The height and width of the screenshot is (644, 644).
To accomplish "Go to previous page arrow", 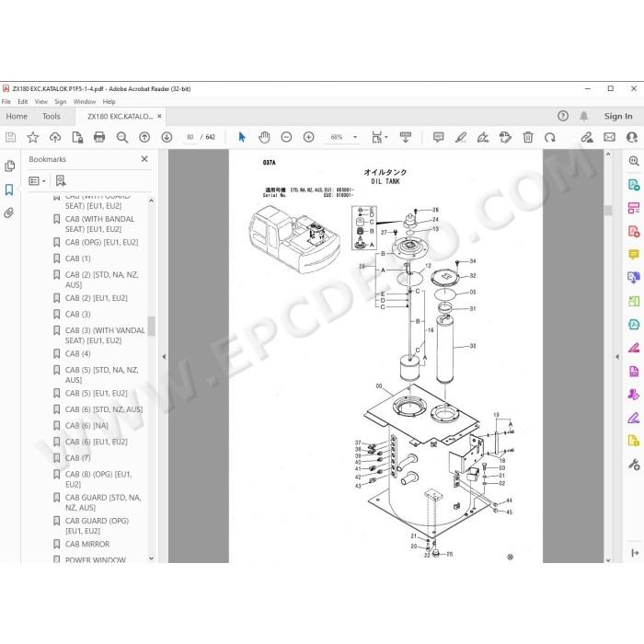I will 144,137.
